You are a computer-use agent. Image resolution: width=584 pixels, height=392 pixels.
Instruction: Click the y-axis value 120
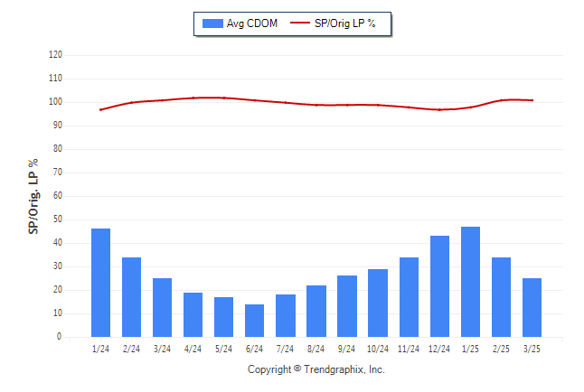click(55, 55)
